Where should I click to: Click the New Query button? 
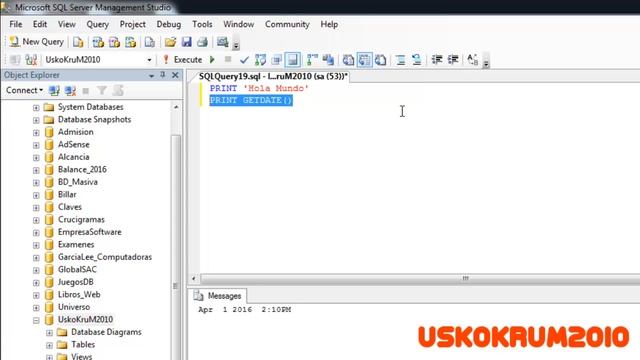[x=37, y=42]
